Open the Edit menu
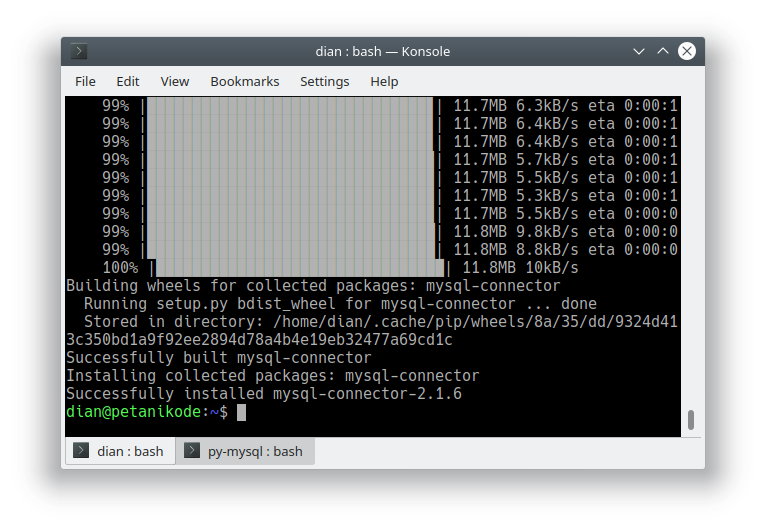Image resolution: width=766 pixels, height=530 pixels. pos(128,81)
